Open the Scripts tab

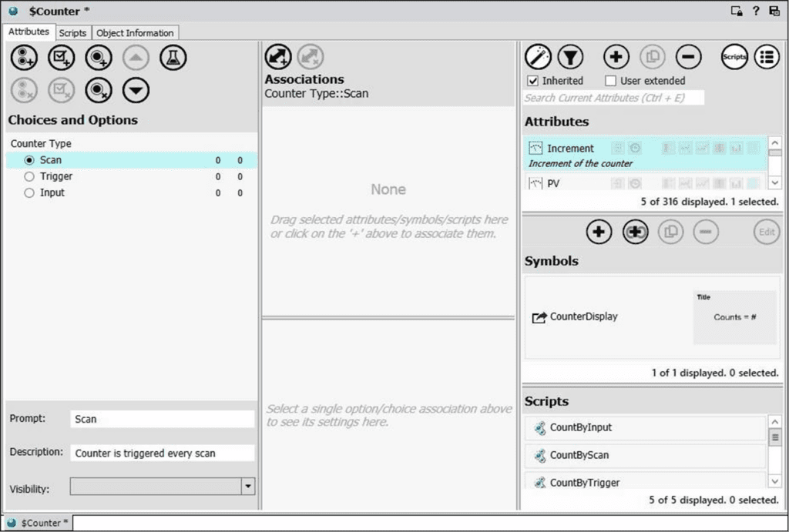73,32
